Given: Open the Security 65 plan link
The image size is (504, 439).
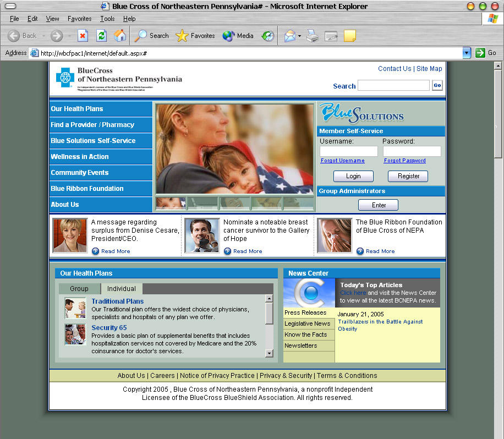Looking at the screenshot, I should tap(109, 327).
